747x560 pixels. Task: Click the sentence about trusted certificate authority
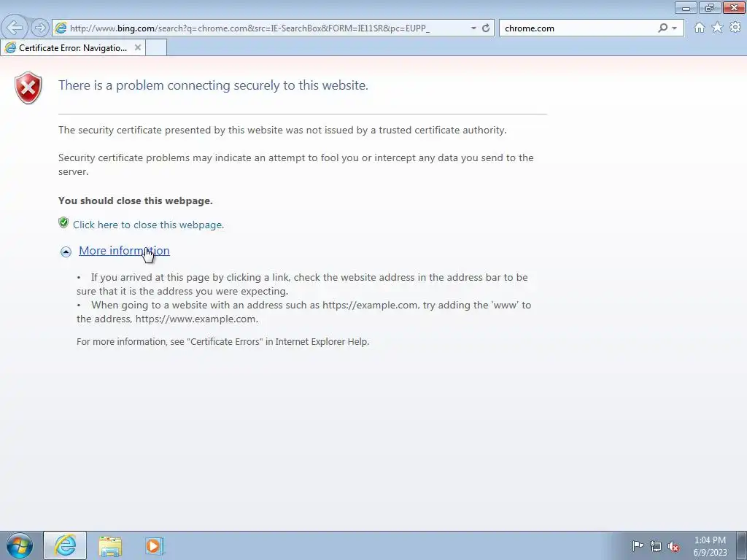pyautogui.click(x=282, y=130)
